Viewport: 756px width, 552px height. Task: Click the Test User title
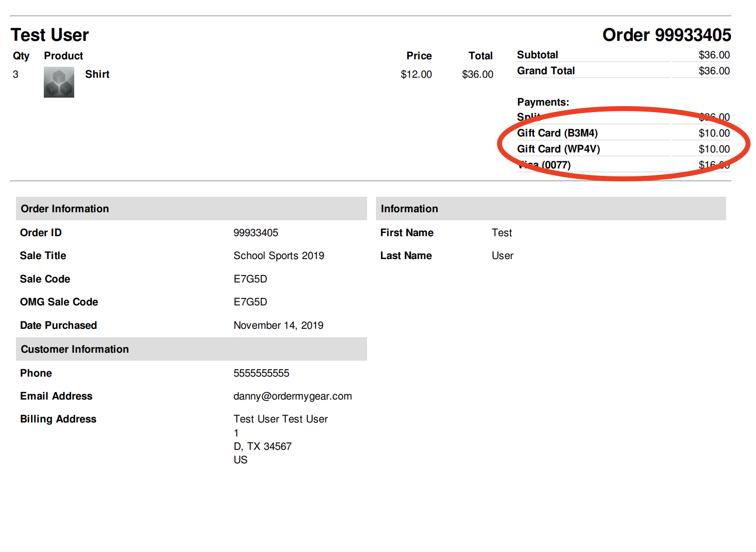click(50, 35)
